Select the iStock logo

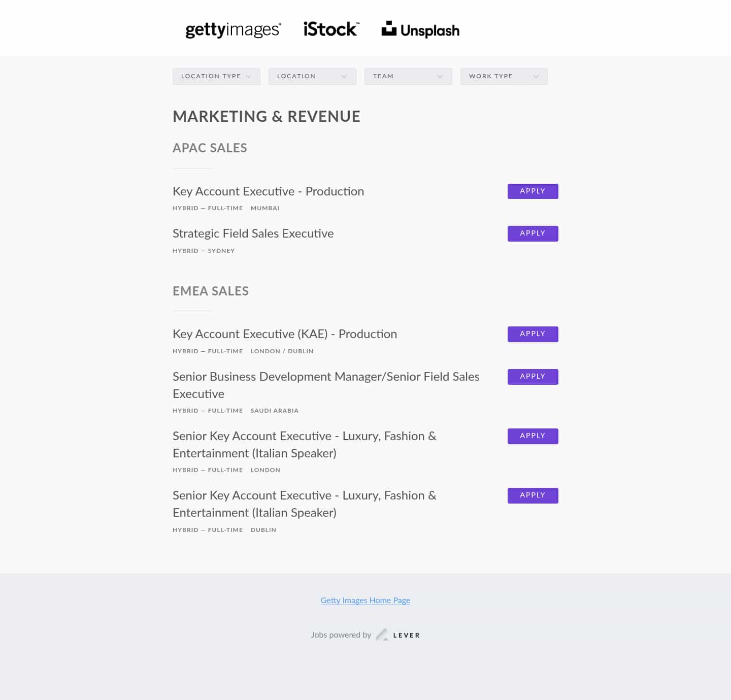330,29
